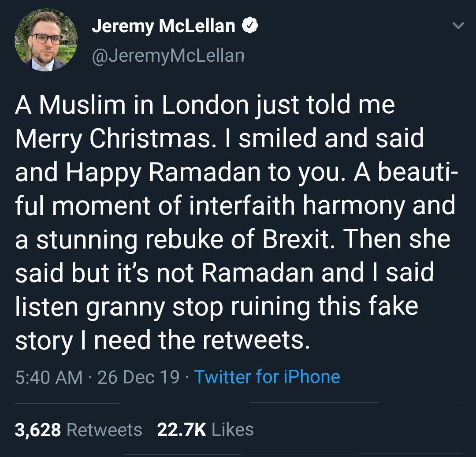
Task: Click the 22.7K like count number
Action: [182, 430]
